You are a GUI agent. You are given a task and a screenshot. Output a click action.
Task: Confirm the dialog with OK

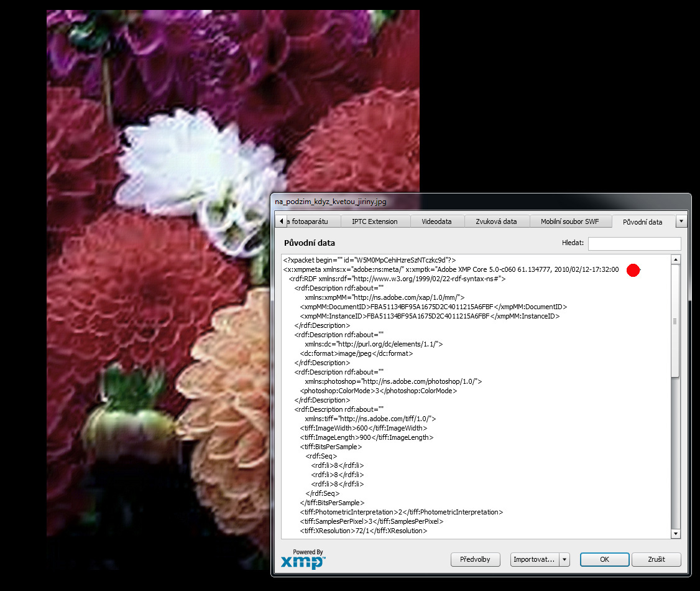click(x=604, y=559)
